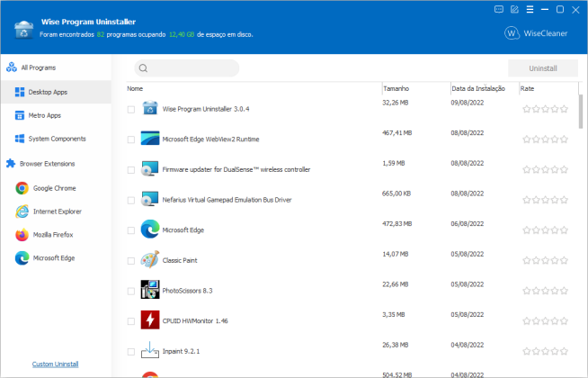
Task: Click the WiseCleaner logo
Action: pyautogui.click(x=536, y=33)
